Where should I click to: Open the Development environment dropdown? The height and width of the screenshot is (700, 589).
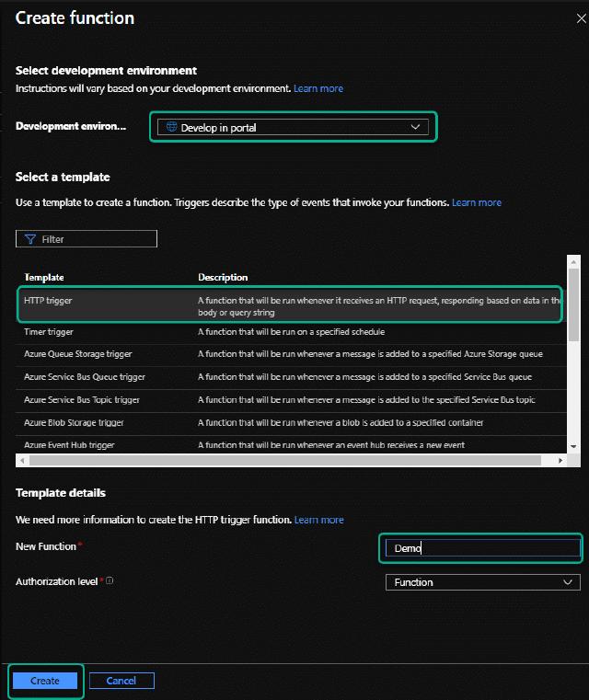(293, 128)
